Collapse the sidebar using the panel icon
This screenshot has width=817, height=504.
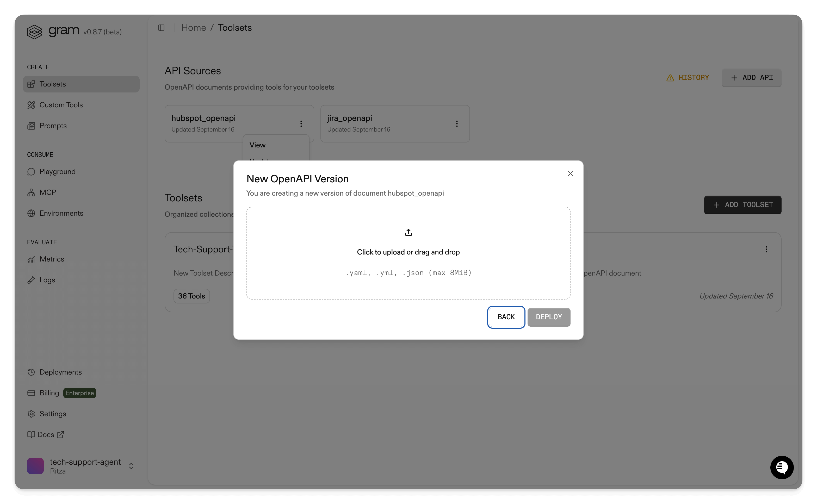pos(162,28)
